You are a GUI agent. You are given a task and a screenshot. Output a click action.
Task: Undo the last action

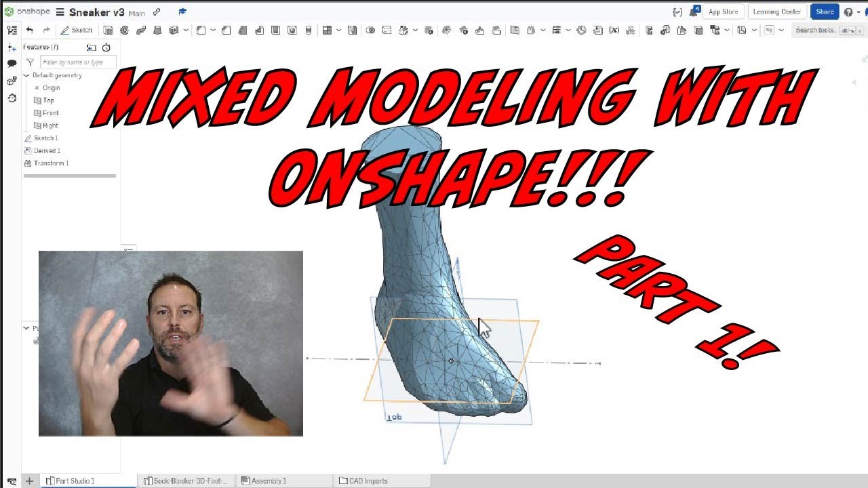coord(29,30)
